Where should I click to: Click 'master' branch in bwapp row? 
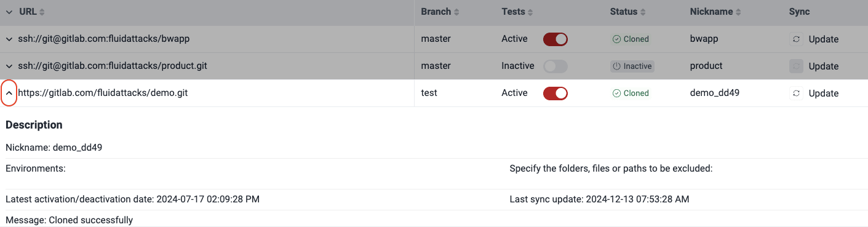pos(436,39)
